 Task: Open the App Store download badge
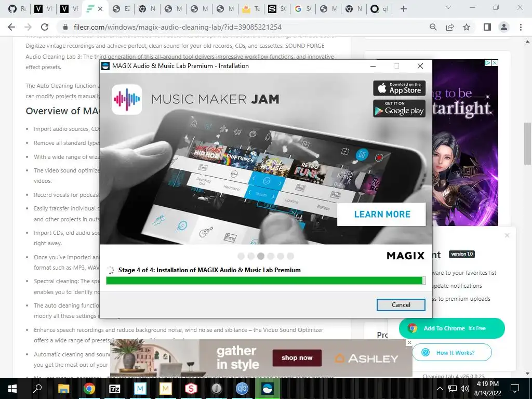tap(399, 88)
